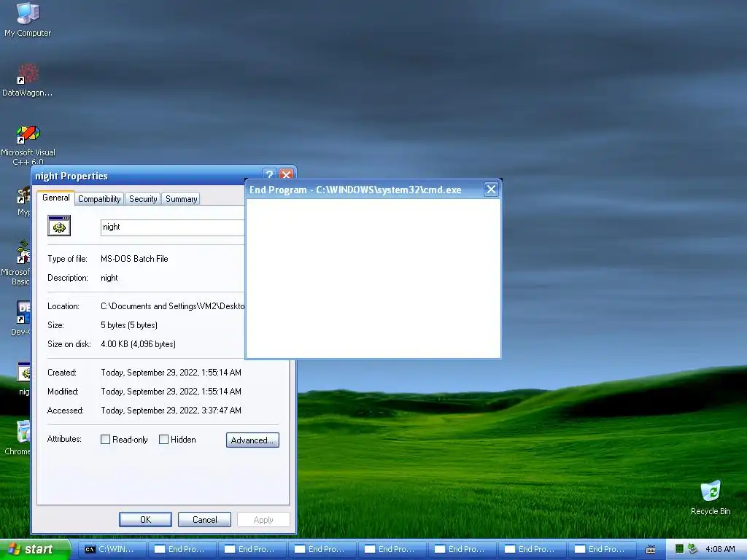Select the Chrome desktop icon

[x=18, y=437]
